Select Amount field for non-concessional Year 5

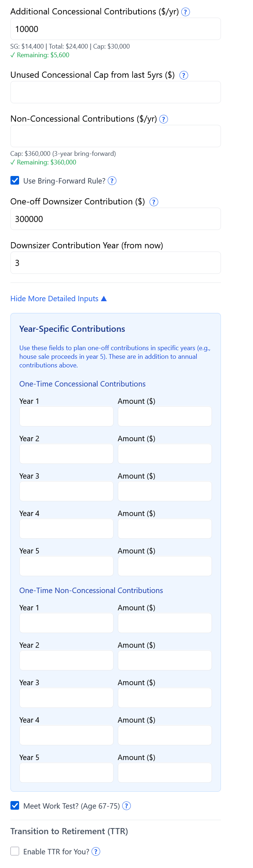[x=165, y=772]
